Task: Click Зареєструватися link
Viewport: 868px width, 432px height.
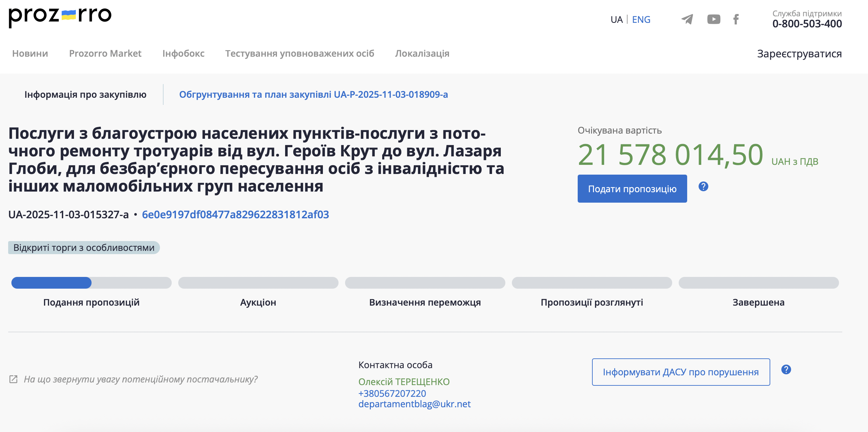Action: tap(799, 54)
